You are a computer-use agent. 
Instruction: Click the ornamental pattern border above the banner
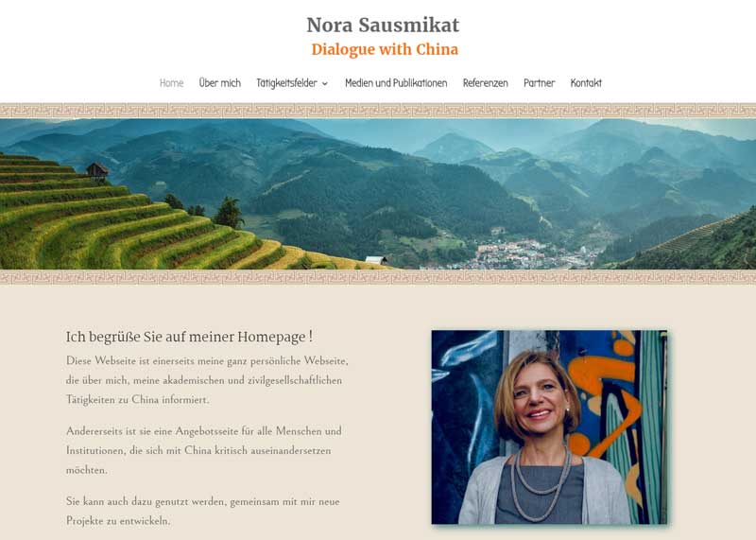point(378,111)
